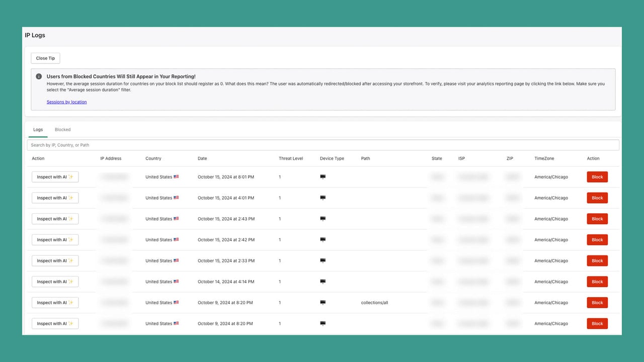Click the collections/all path cell
This screenshot has width=644, height=362.
click(x=374, y=303)
